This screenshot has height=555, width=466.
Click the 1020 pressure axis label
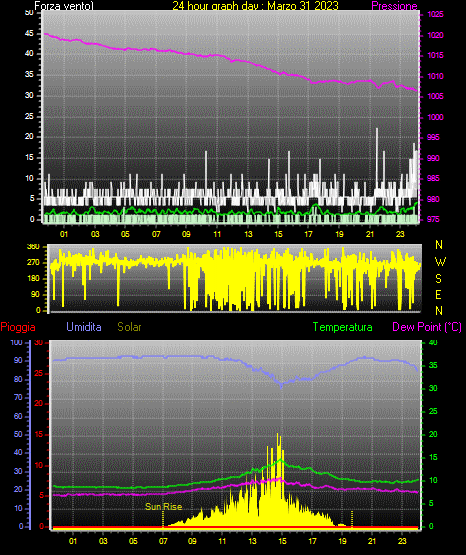tap(435, 35)
